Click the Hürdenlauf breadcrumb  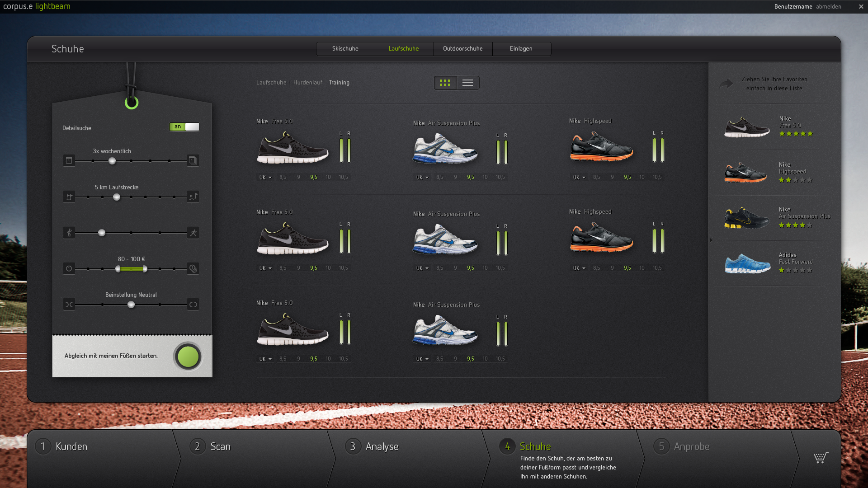pyautogui.click(x=308, y=83)
